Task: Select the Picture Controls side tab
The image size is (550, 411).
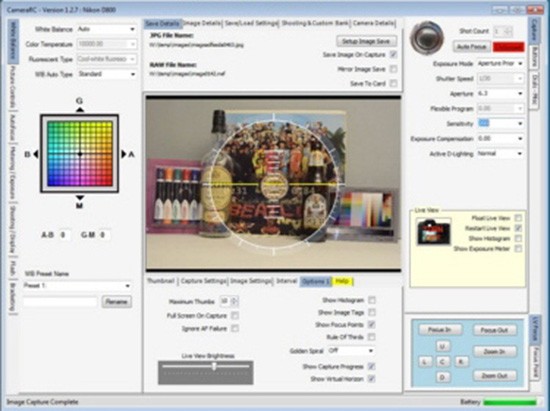Action: tap(13, 87)
